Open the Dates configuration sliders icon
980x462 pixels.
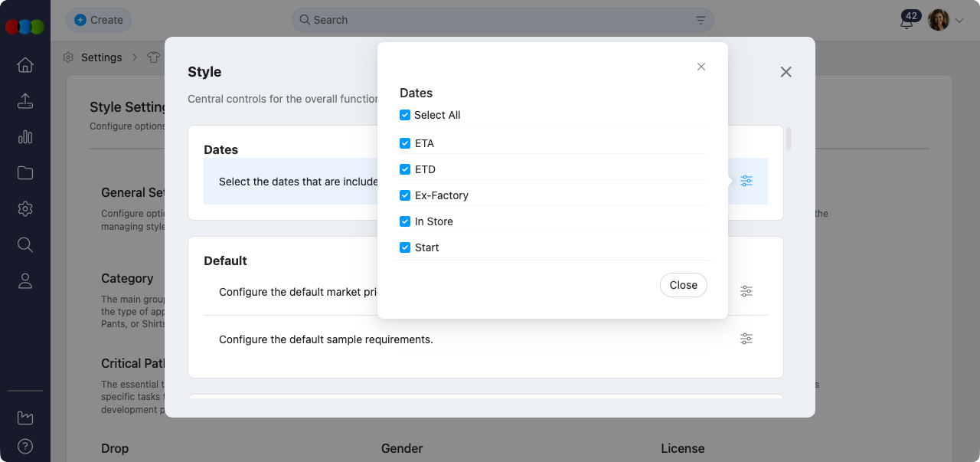[746, 181]
